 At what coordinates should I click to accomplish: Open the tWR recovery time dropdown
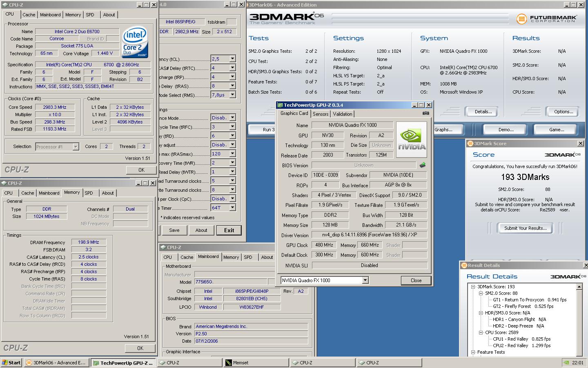pyautogui.click(x=232, y=163)
